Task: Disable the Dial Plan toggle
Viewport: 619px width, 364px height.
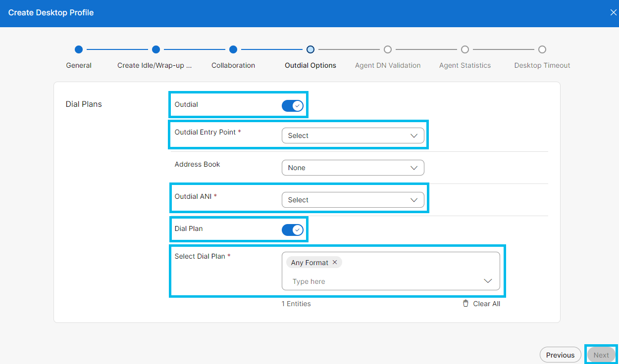Action: pyautogui.click(x=293, y=230)
